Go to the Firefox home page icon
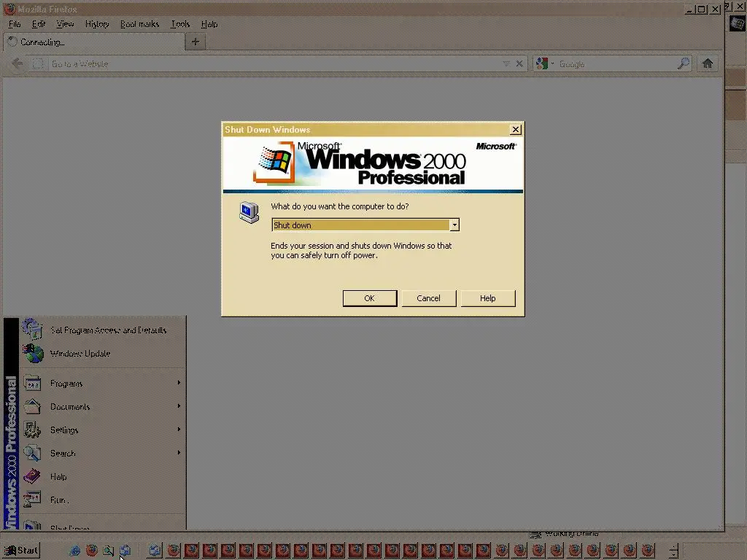Image resolution: width=747 pixels, height=560 pixels. [708, 63]
